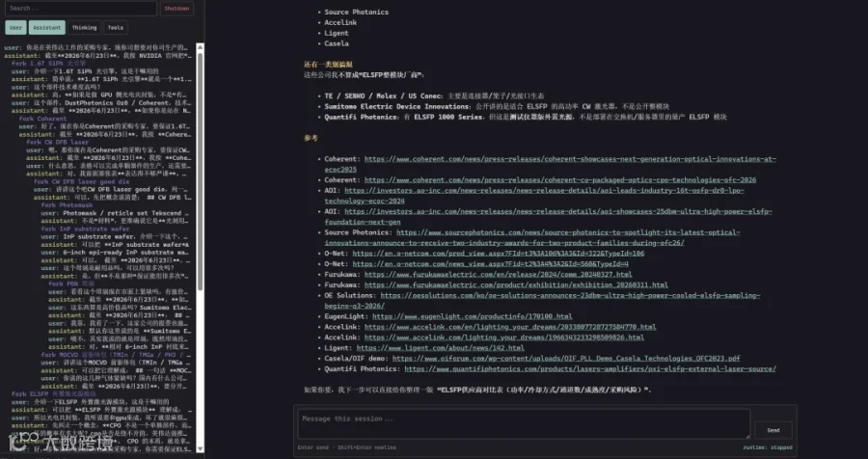Click the Shutdown button
The image size is (868, 459).
pos(177,9)
